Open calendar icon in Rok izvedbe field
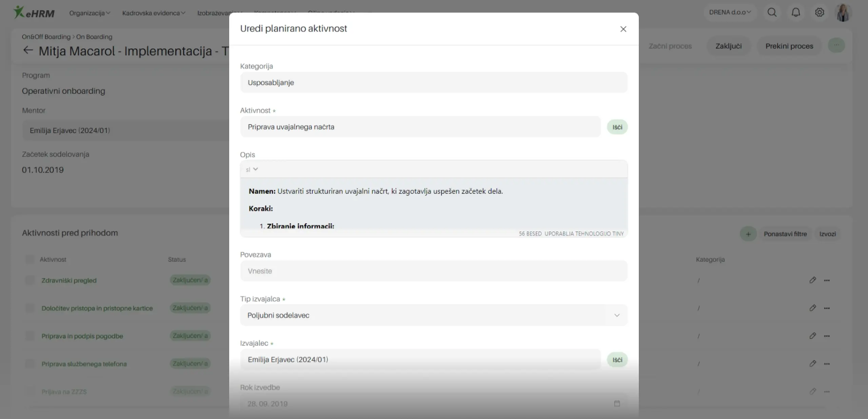Viewport: 868px width, 419px height. pyautogui.click(x=617, y=403)
